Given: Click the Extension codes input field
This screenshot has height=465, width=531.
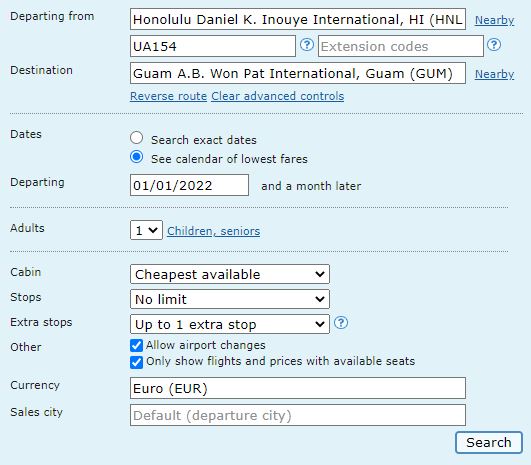Looking at the screenshot, I should (x=401, y=46).
